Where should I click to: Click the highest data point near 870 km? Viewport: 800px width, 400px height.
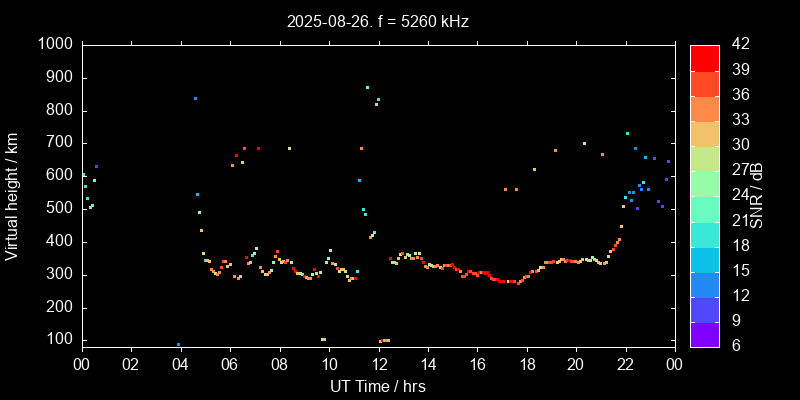(367, 87)
